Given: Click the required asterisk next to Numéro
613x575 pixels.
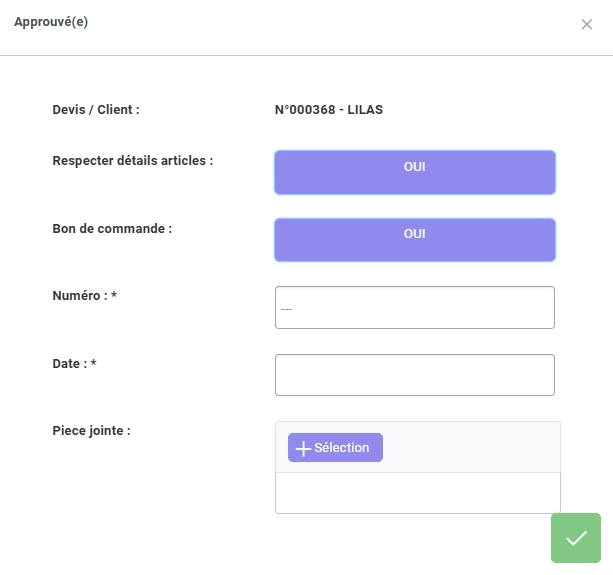Looking at the screenshot, I should pos(114,295).
